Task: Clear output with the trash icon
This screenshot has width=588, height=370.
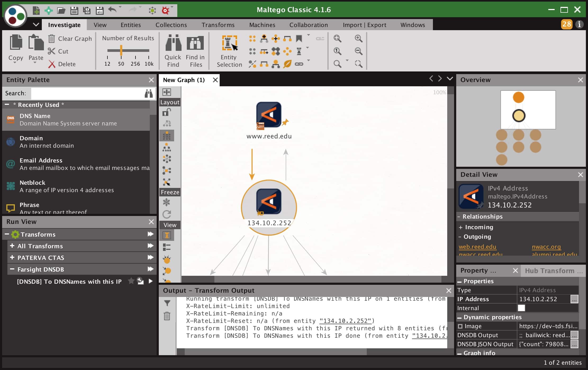Action: coord(167,316)
